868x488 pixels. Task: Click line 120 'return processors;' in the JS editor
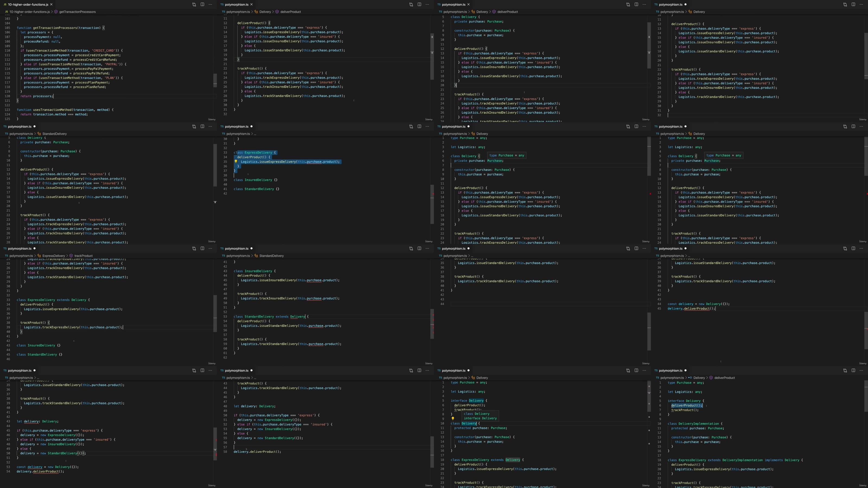point(36,96)
